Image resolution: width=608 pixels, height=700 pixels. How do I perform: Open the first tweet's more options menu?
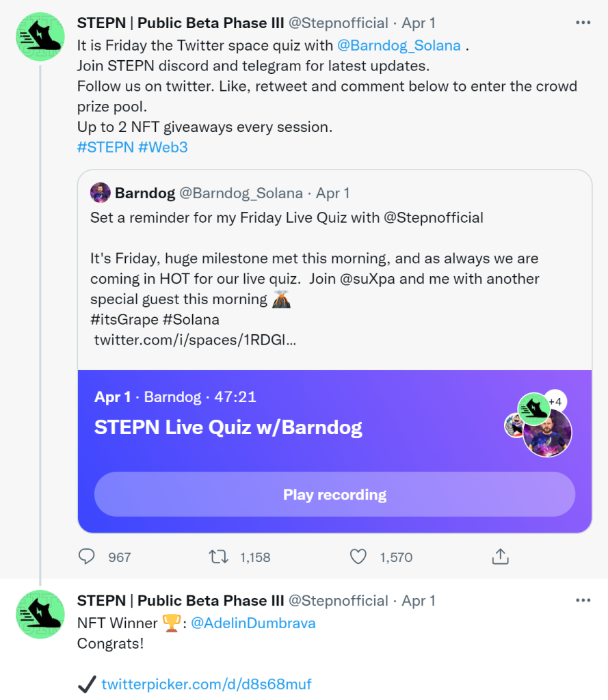tap(583, 23)
